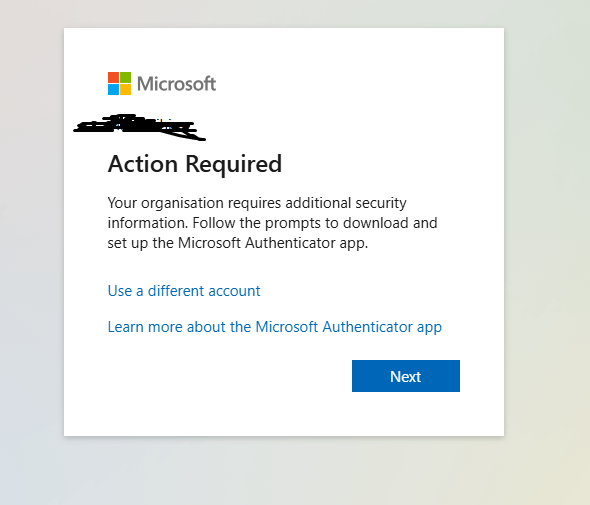
Task: Click the 'Microsoft' wordmark text
Action: [176, 84]
